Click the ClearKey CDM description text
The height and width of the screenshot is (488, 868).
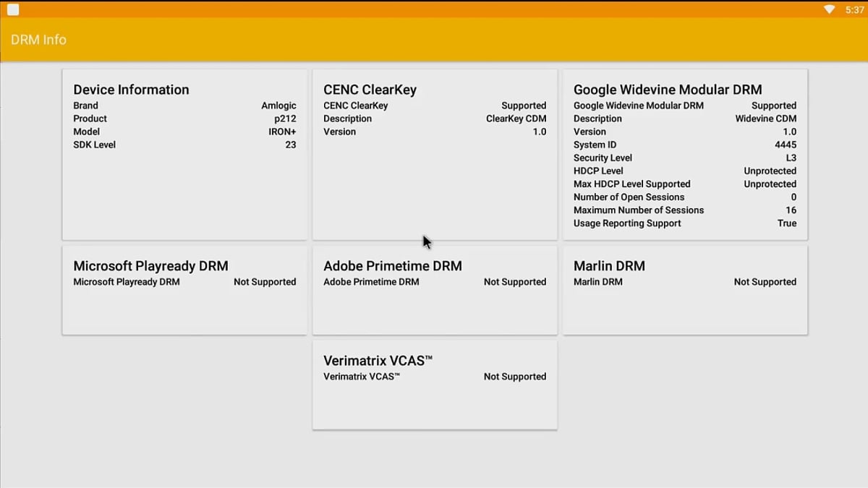coord(516,119)
